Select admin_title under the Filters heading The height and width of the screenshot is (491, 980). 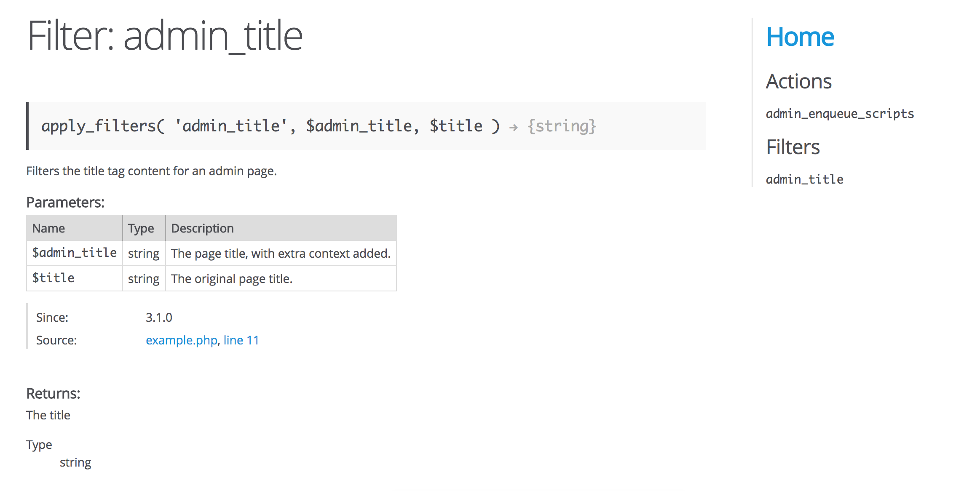pos(804,179)
